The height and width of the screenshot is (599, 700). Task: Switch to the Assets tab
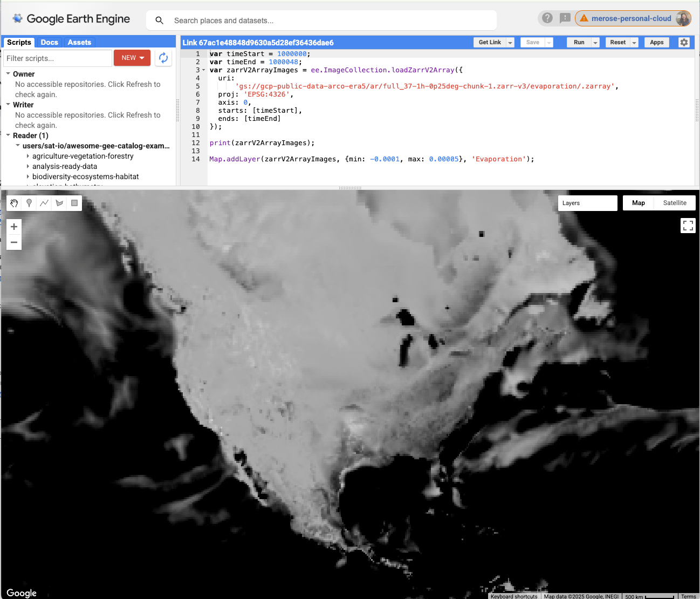coord(79,42)
